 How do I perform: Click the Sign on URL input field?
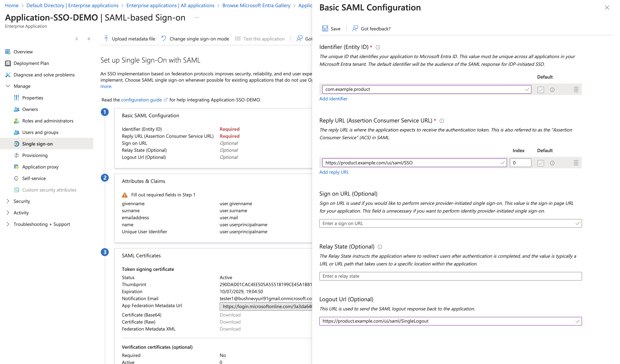(x=450, y=223)
